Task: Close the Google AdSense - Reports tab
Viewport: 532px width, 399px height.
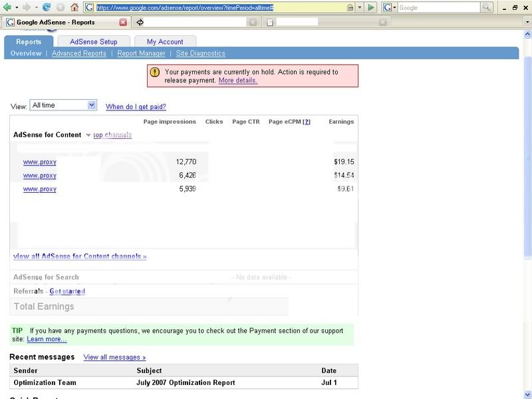Action: tap(123, 23)
